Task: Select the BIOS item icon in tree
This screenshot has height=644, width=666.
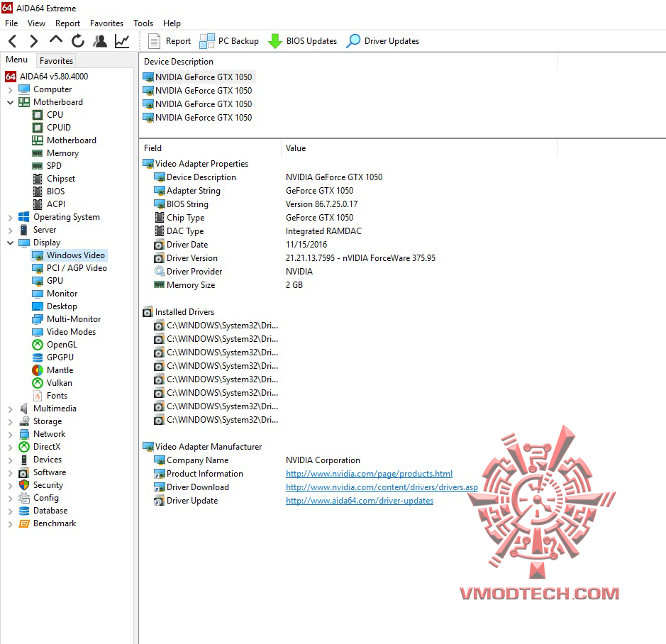Action: 38,191
